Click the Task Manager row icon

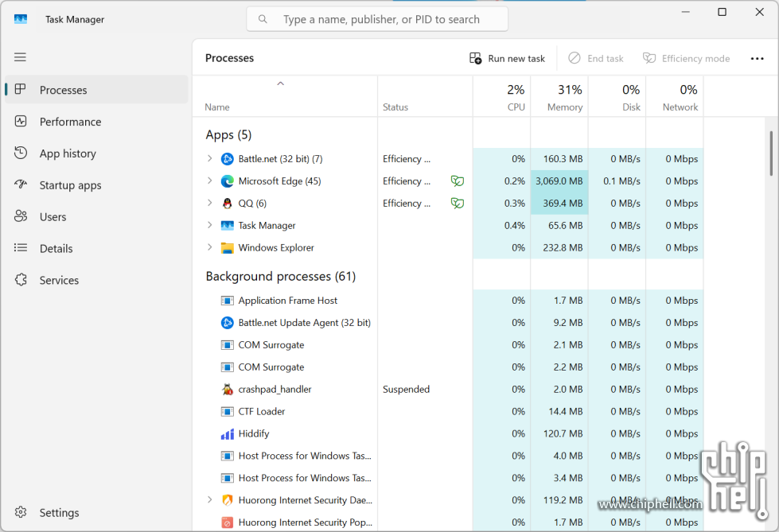(227, 226)
